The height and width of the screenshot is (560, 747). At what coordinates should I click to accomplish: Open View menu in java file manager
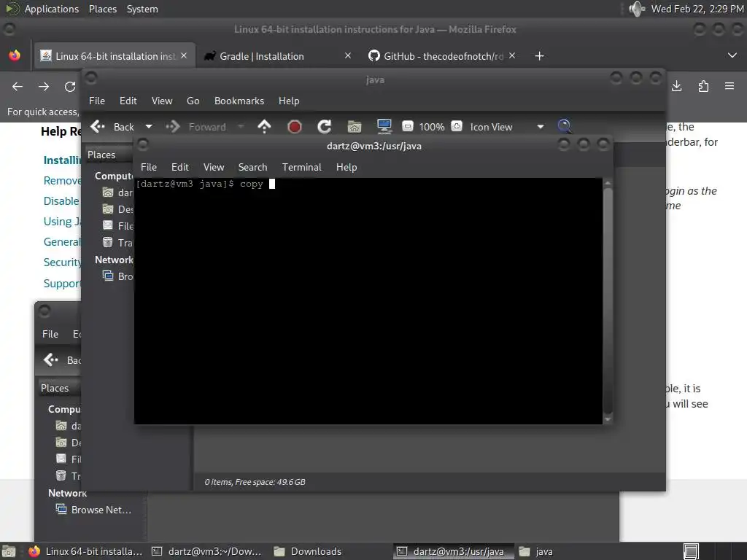[x=162, y=101]
